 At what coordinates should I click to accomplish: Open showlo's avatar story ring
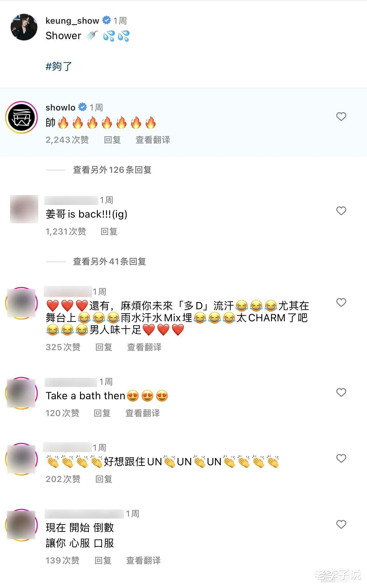pos(21,117)
